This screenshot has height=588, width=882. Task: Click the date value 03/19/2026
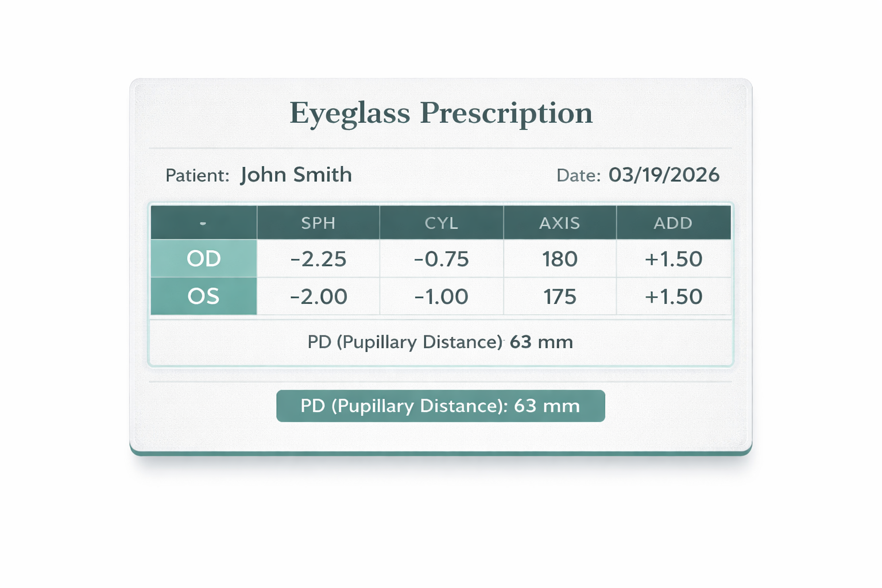pyautogui.click(x=664, y=175)
